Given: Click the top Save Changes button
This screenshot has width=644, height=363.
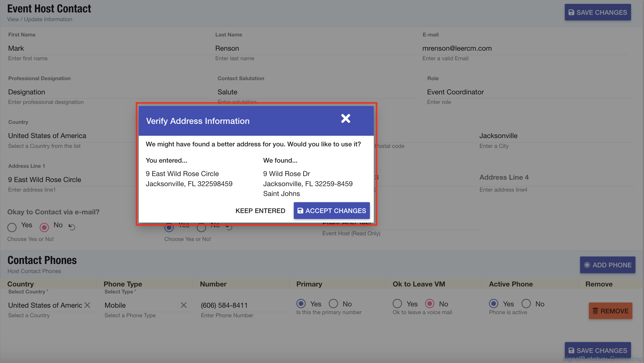Looking at the screenshot, I should [598, 12].
